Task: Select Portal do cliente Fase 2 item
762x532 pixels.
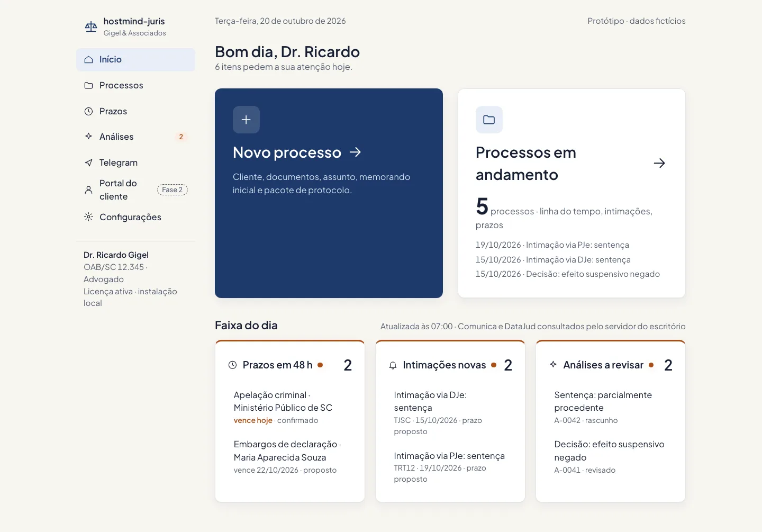Action: (x=135, y=190)
